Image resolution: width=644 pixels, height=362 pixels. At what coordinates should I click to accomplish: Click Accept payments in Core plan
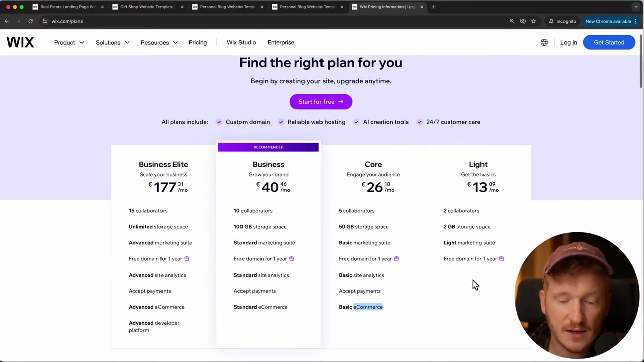[360, 291]
